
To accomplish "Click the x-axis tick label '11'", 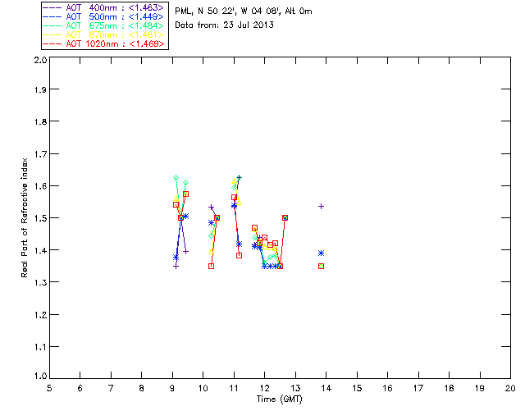I will click(234, 388).
